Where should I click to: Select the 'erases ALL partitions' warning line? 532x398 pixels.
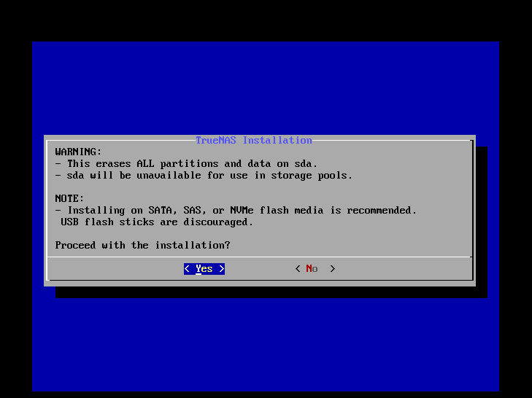186,164
